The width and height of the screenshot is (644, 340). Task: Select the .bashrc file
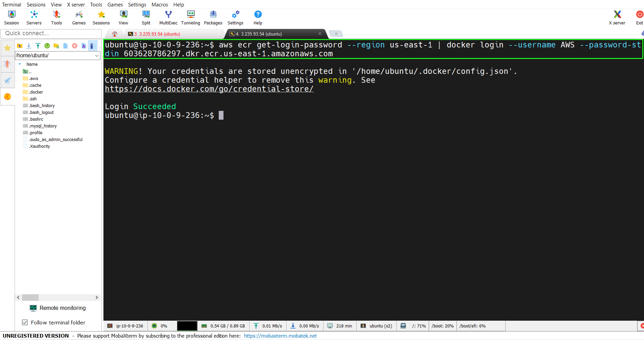click(x=33, y=119)
